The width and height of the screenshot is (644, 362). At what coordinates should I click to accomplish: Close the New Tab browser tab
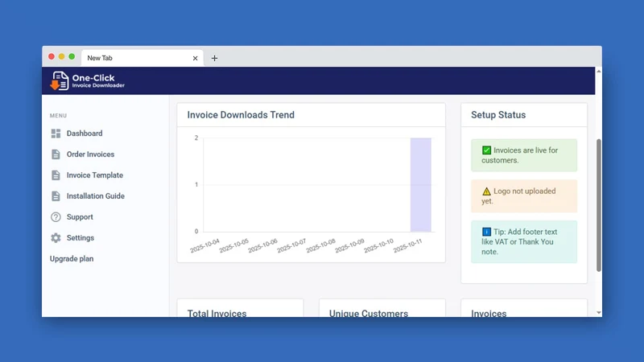(x=195, y=58)
